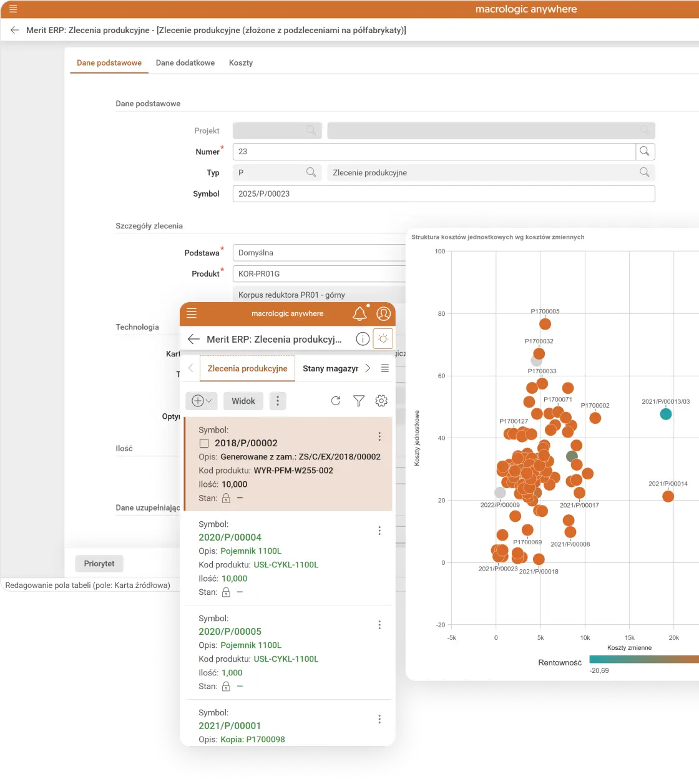This screenshot has height=784, width=699.
Task: Click the lightbulb hints icon
Action: (x=383, y=339)
